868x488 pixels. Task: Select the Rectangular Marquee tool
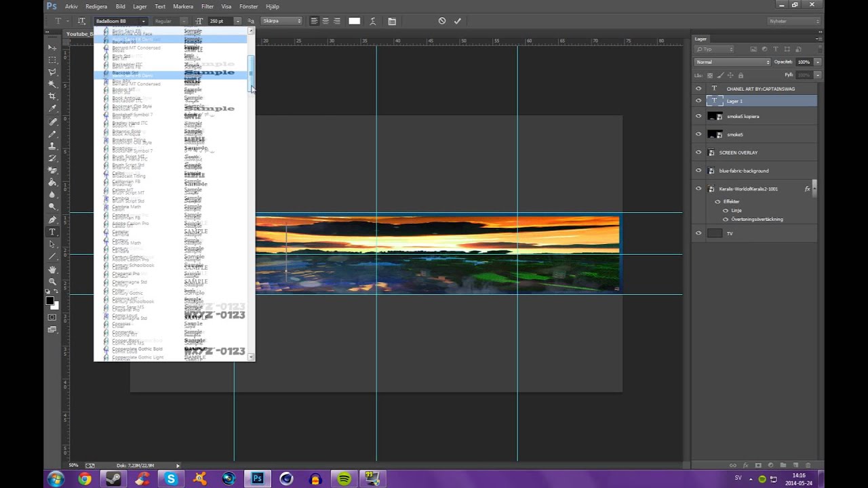52,60
